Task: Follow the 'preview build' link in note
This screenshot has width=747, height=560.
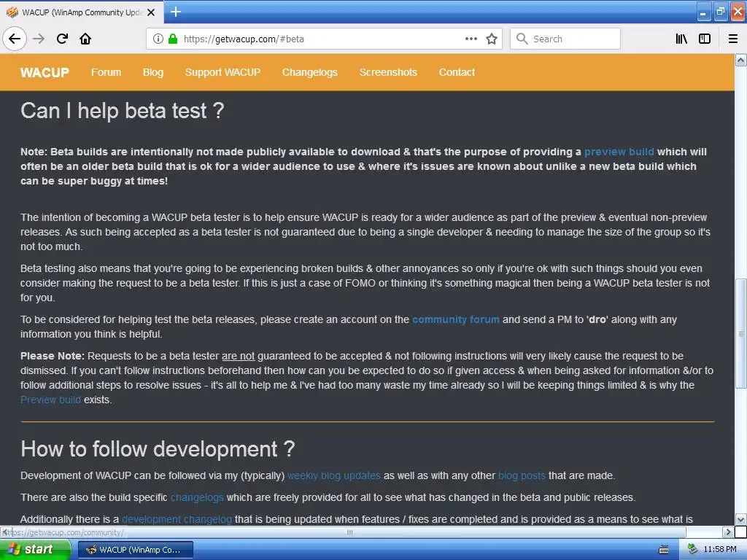Action: 619,152
